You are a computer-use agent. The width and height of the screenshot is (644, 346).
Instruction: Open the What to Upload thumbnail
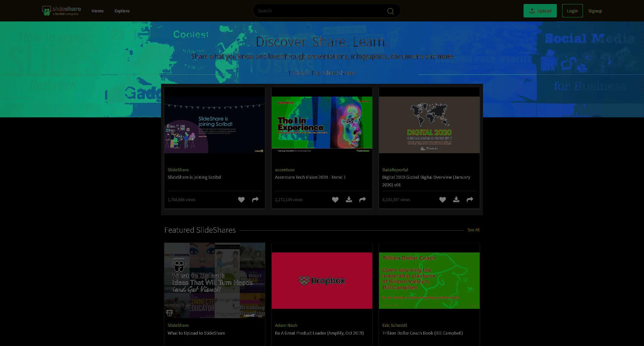pyautogui.click(x=215, y=280)
